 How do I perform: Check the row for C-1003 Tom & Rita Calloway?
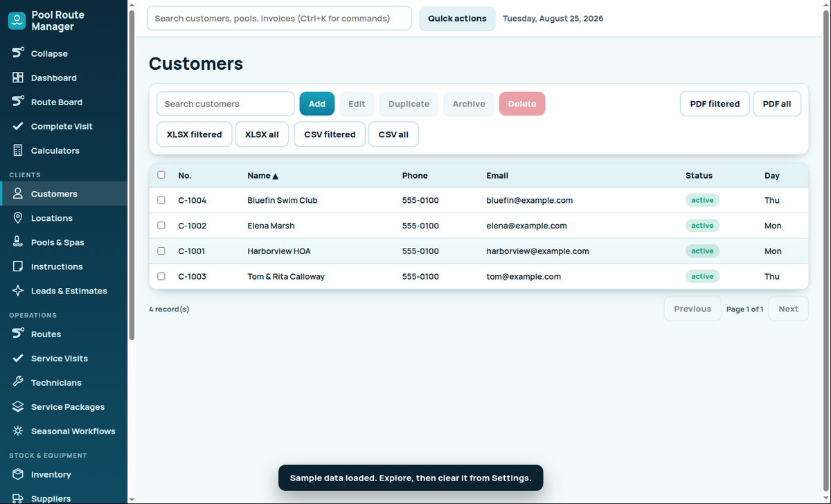coord(161,276)
